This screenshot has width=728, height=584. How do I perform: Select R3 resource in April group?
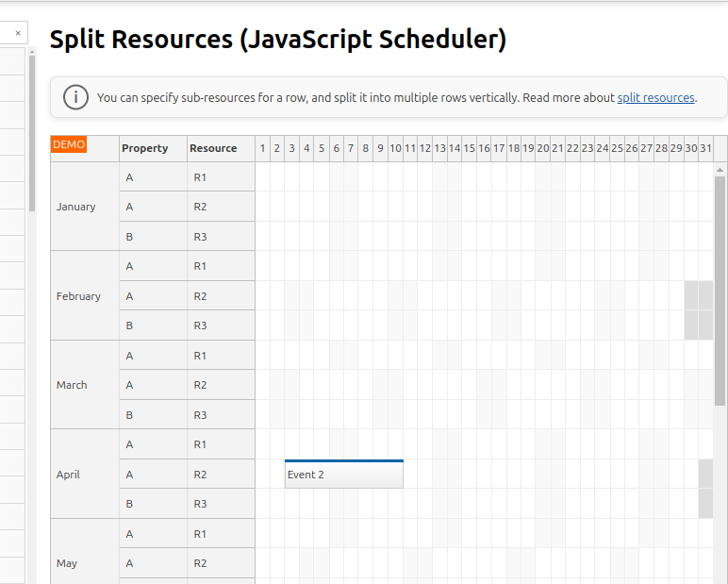coord(221,504)
